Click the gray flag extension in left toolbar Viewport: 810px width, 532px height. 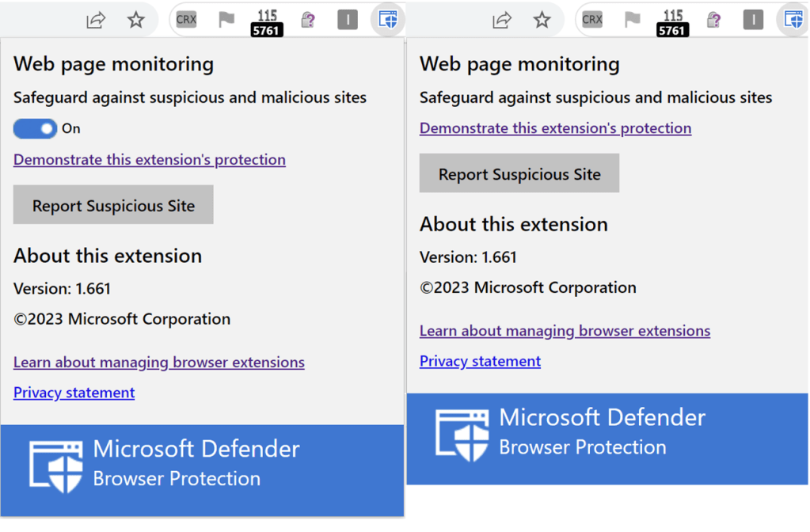point(226,21)
